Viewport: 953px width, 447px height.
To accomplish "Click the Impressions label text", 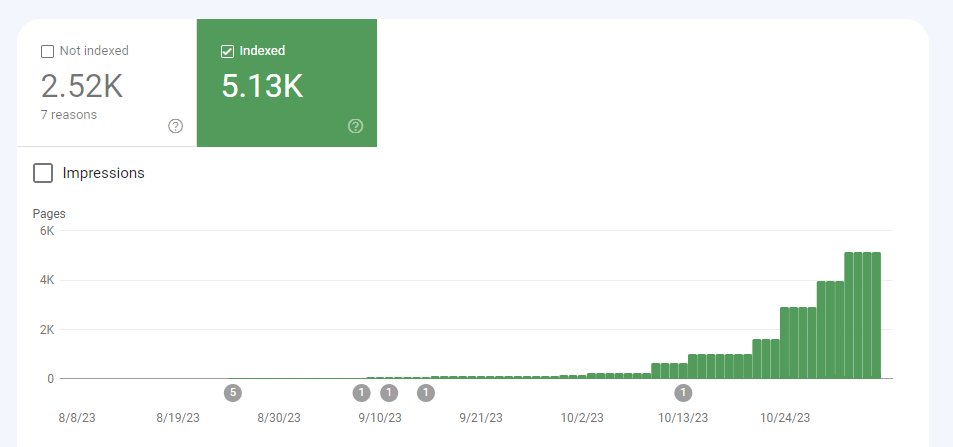I will point(103,173).
